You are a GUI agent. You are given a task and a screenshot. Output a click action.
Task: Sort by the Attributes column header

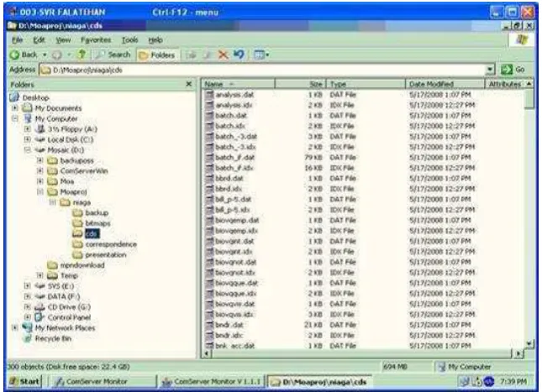pyautogui.click(x=505, y=84)
